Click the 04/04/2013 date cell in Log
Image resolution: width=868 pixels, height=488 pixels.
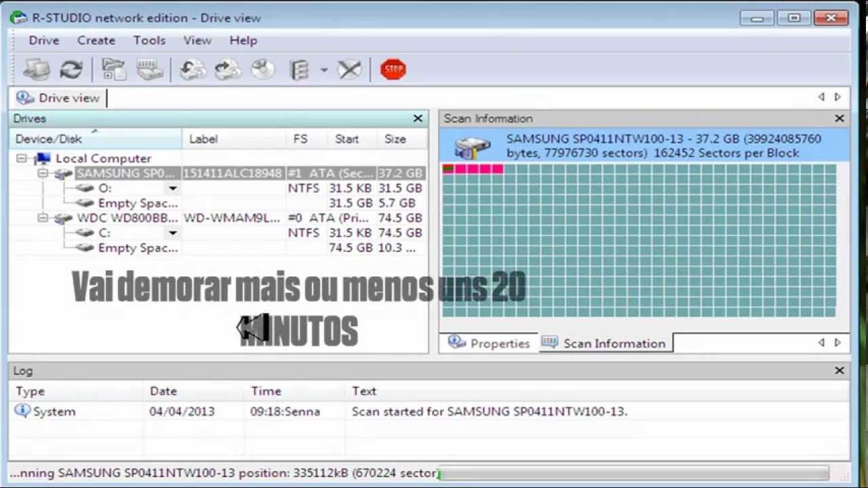click(x=182, y=411)
